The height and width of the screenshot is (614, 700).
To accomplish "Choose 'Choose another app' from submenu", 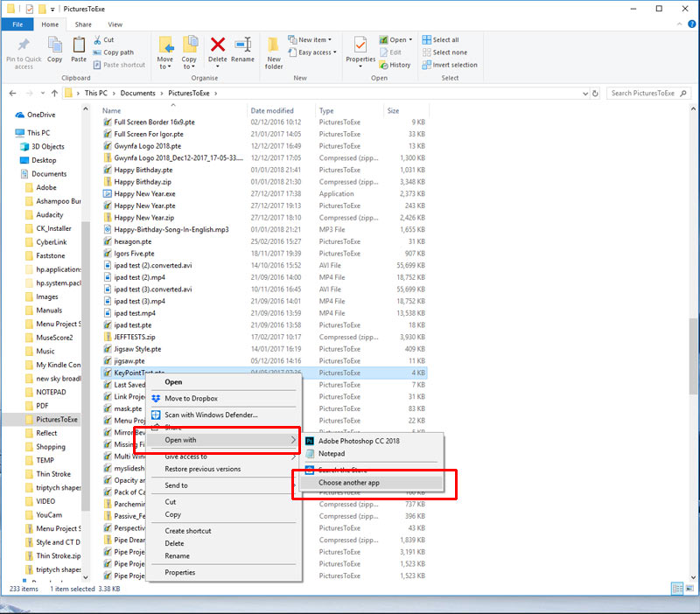I will (349, 483).
